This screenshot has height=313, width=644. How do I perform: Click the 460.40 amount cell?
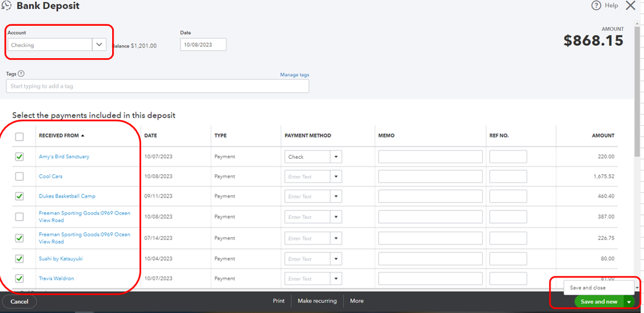coord(606,196)
